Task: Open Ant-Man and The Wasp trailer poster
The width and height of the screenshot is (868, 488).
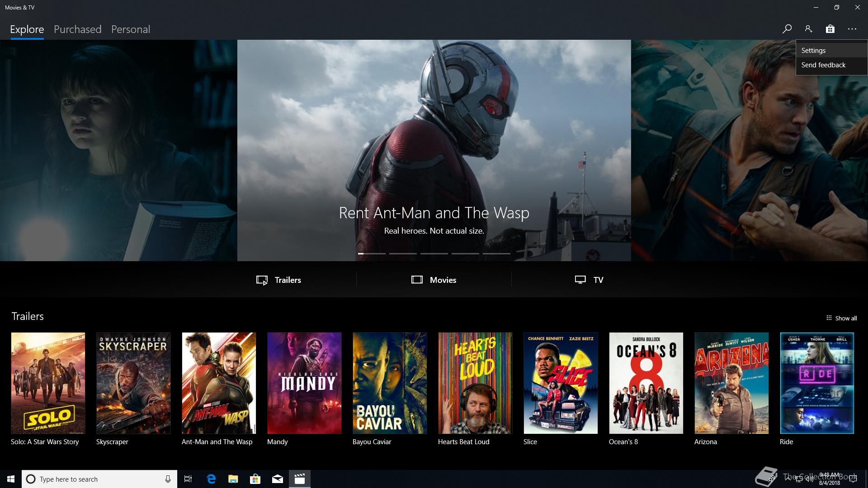Action: pos(219,383)
